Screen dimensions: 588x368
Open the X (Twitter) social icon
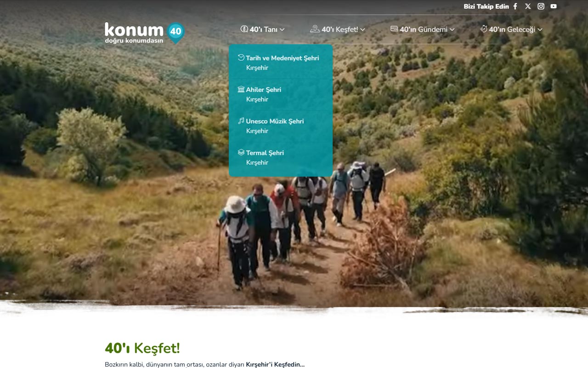[528, 6]
